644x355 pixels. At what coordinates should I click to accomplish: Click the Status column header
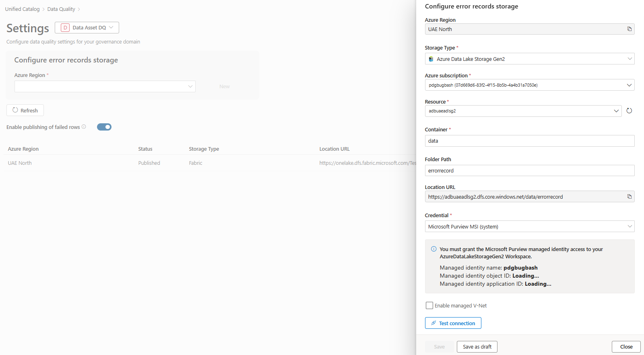(145, 149)
